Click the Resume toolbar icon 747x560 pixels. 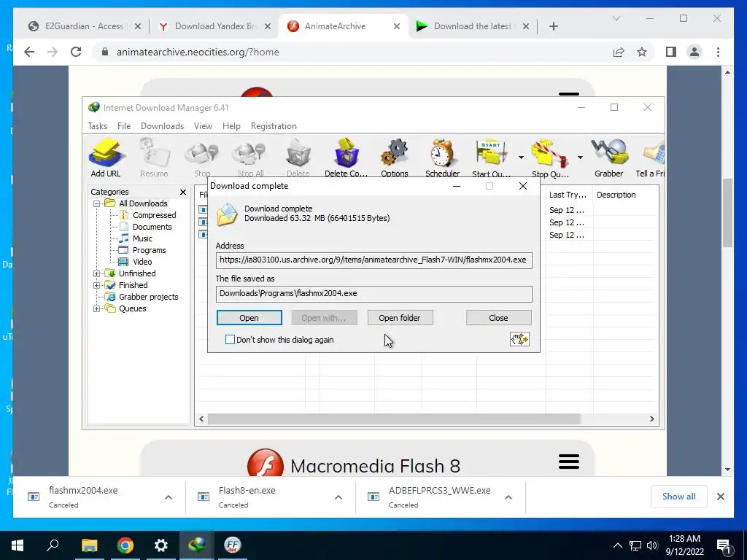pos(154,157)
